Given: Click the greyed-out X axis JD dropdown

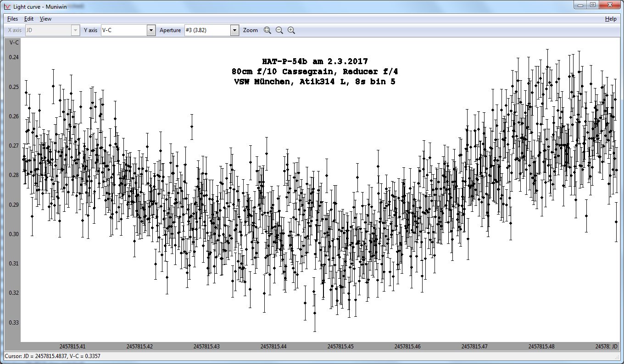Looking at the screenshot, I should pos(52,30).
